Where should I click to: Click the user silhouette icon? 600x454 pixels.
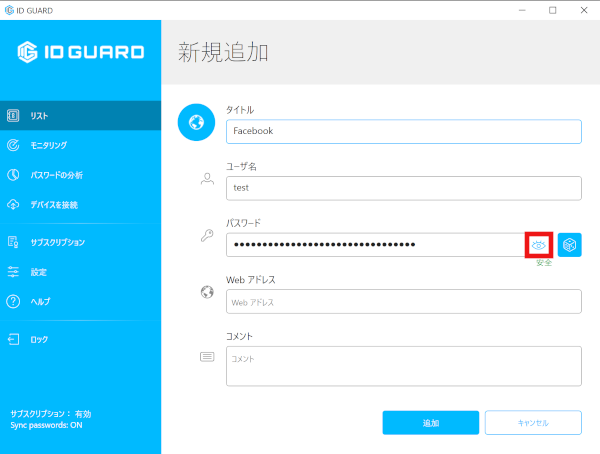(207, 179)
